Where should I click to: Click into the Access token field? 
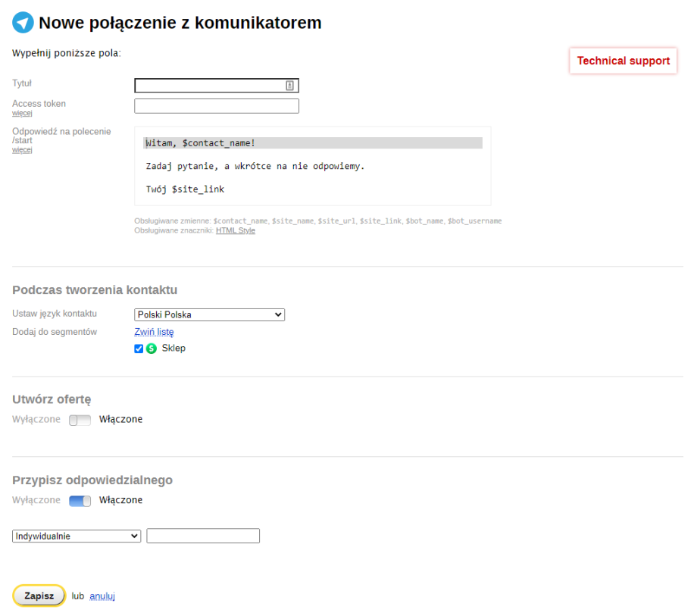[x=217, y=106]
